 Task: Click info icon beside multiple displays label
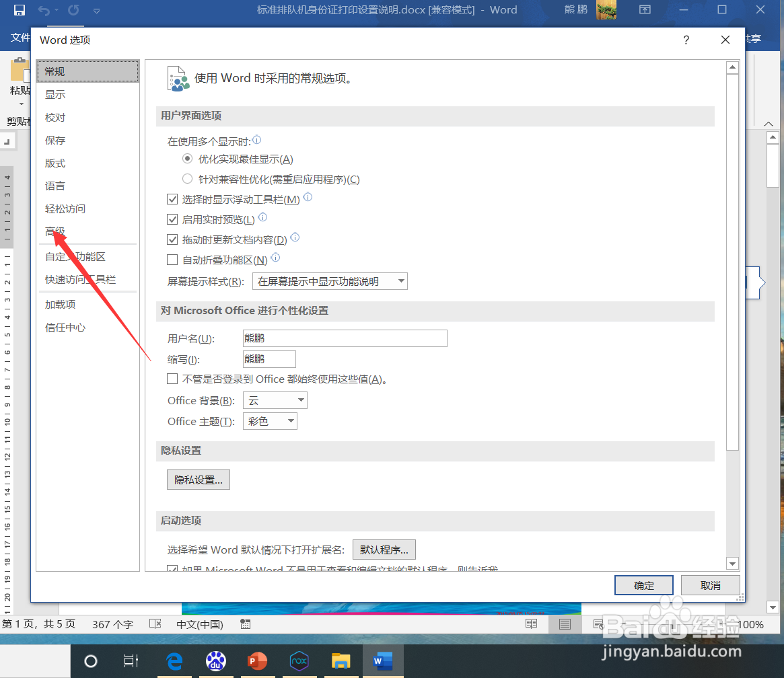256,140
